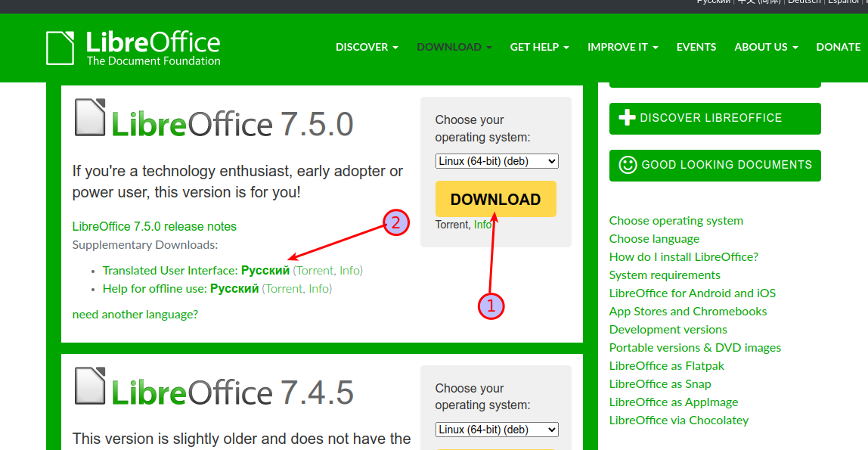Viewport: 868px width, 450px height.
Task: Click the 'Supplementary Downloads:' text
Action: (145, 244)
